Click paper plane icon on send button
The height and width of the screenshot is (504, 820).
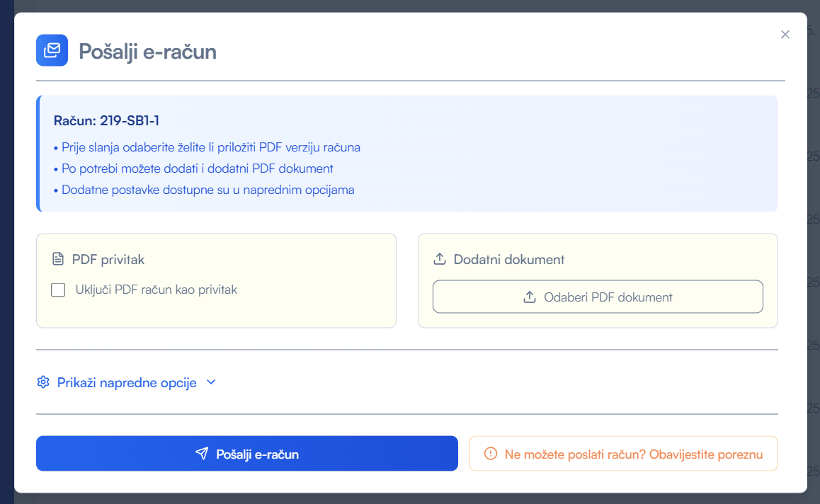(x=202, y=454)
